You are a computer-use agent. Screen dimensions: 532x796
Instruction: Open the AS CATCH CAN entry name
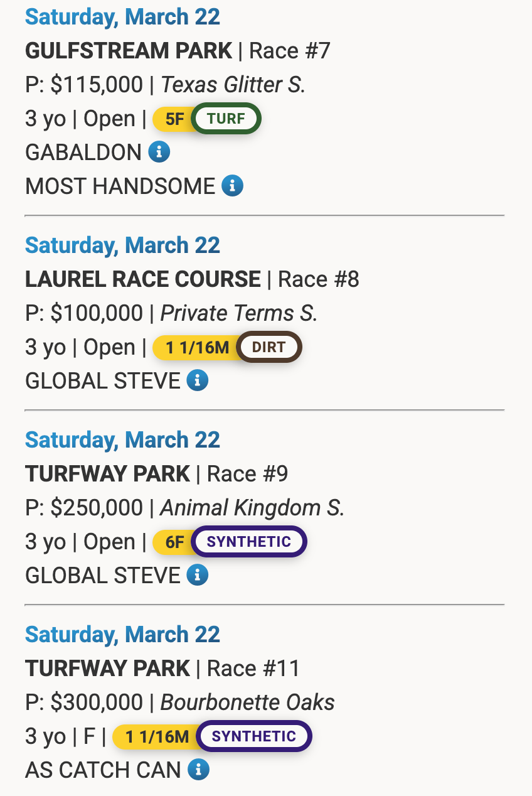(x=103, y=770)
